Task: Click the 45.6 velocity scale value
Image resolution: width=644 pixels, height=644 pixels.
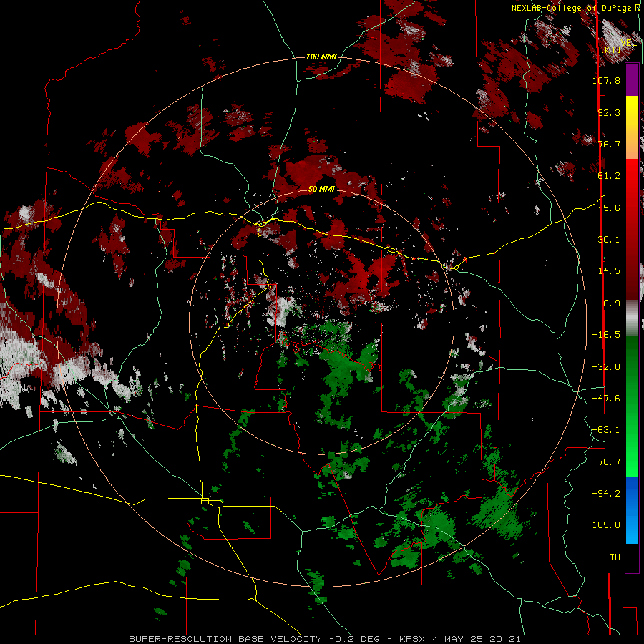Action: [609, 208]
